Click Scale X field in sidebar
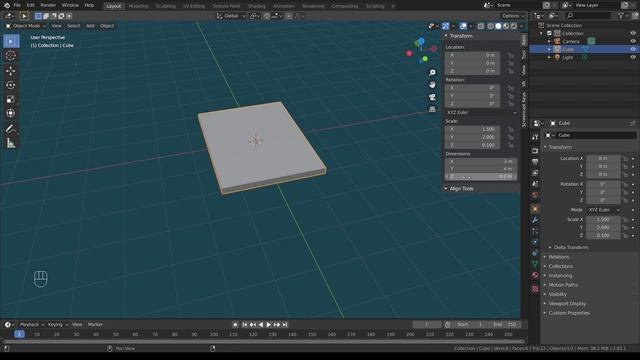Screen dimensions: 640x360 [x=472, y=129]
